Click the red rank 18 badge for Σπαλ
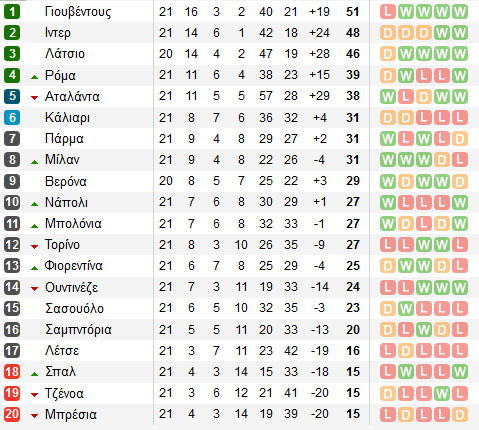Image resolution: width=479 pixels, height=430 pixels. tap(12, 372)
